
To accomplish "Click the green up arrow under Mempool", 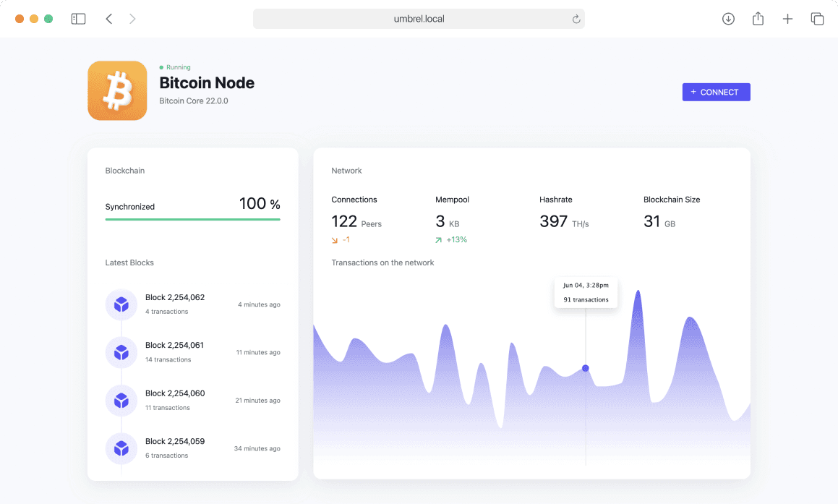I will (x=438, y=240).
